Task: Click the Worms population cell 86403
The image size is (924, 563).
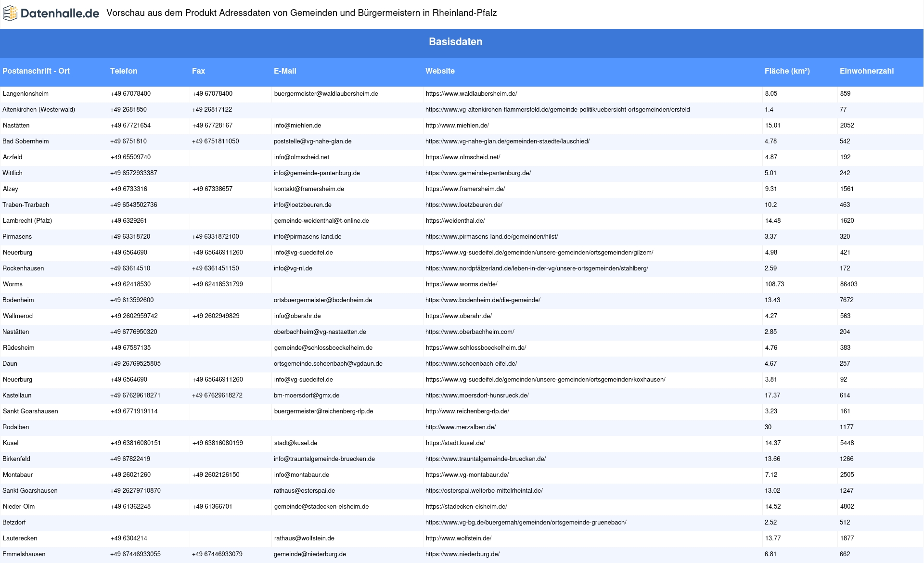Action: (x=848, y=284)
